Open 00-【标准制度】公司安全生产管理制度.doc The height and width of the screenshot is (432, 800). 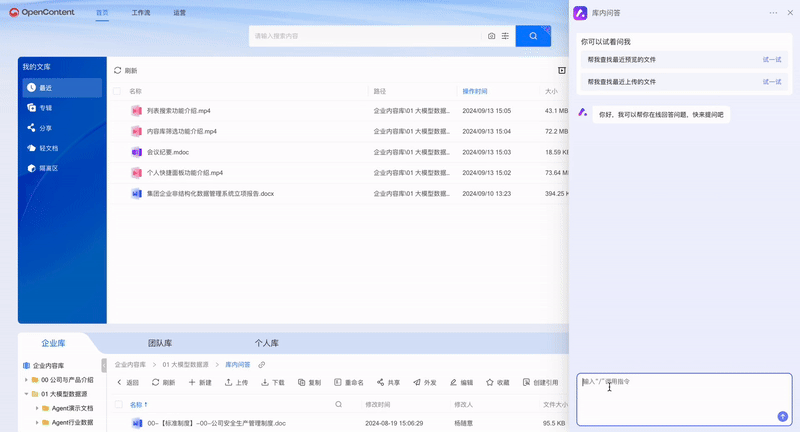click(x=216, y=423)
